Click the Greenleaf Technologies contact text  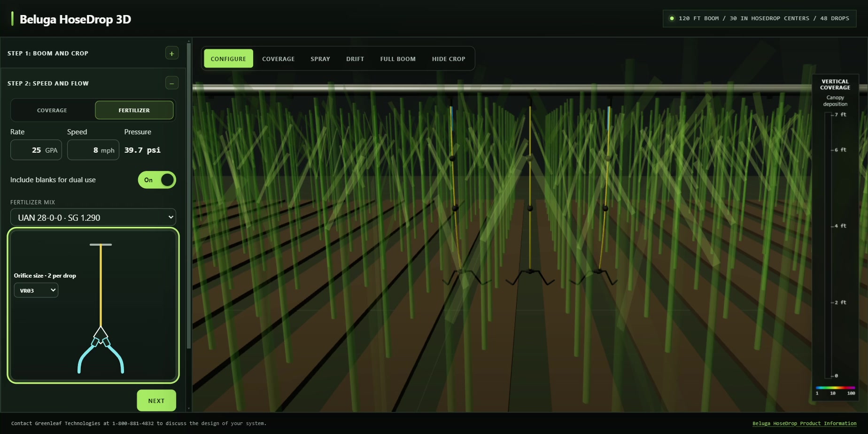pos(139,423)
